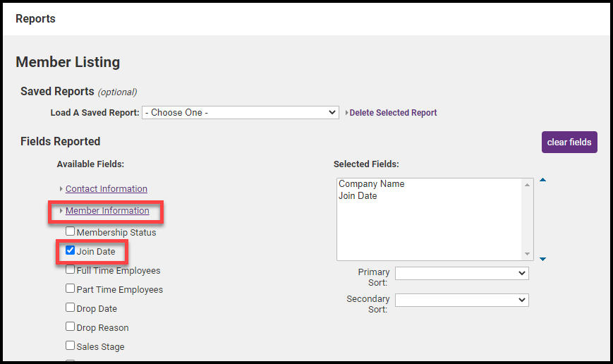Image resolution: width=613 pixels, height=364 pixels.
Task: Click the move-down arrow beside Selected Fields
Action: click(542, 259)
